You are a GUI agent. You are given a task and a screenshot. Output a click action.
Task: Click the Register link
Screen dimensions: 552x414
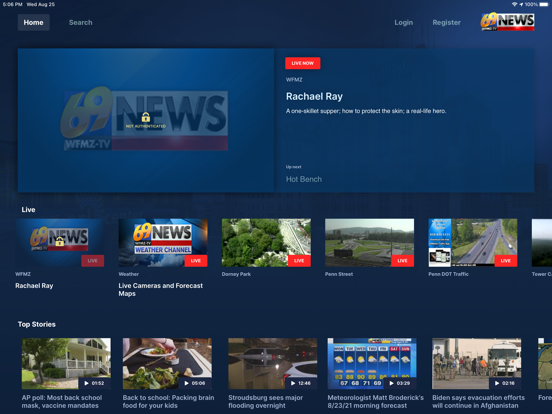pyautogui.click(x=446, y=23)
